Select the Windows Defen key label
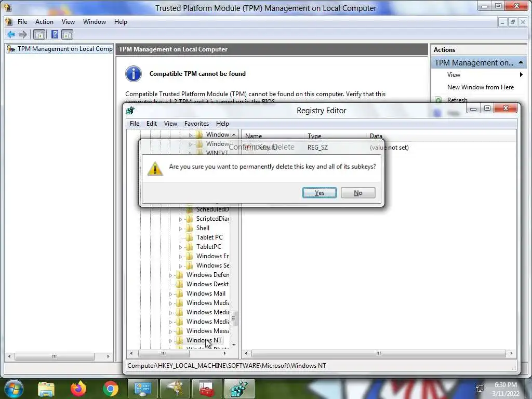The height and width of the screenshot is (399, 532). click(x=208, y=275)
